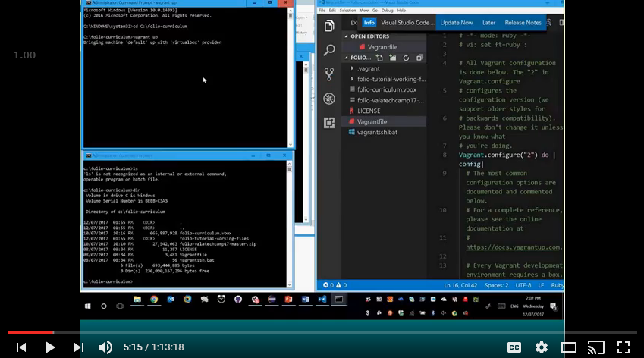Expand the .vagrant folder
The height and width of the screenshot is (358, 644).
(384, 68)
